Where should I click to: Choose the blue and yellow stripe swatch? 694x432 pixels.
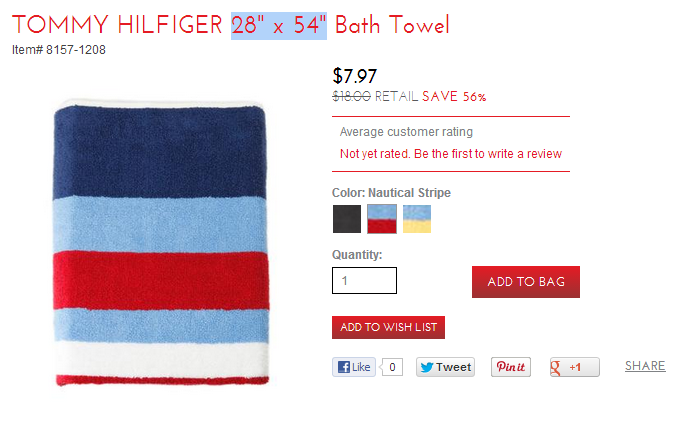(x=417, y=219)
